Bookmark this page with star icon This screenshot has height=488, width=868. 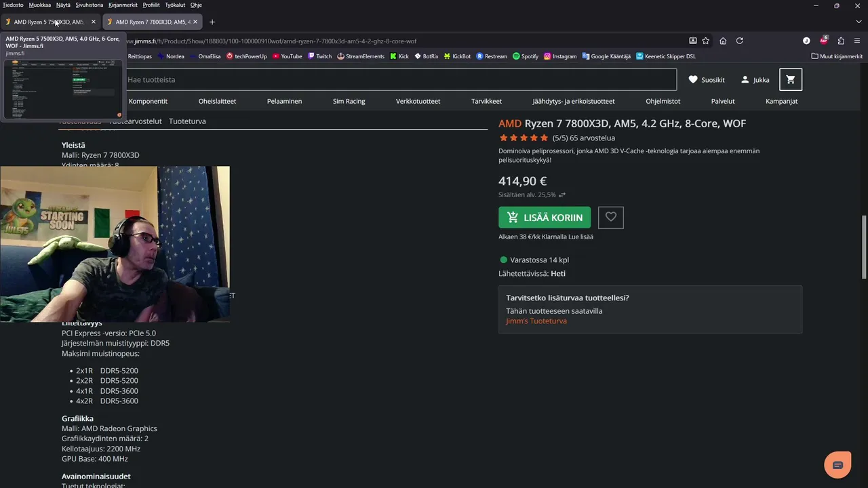(x=706, y=41)
